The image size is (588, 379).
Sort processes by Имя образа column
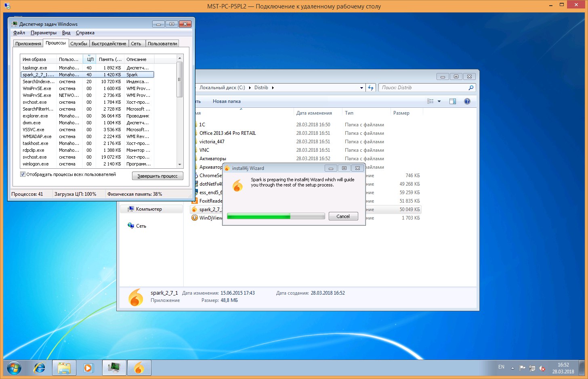point(38,59)
